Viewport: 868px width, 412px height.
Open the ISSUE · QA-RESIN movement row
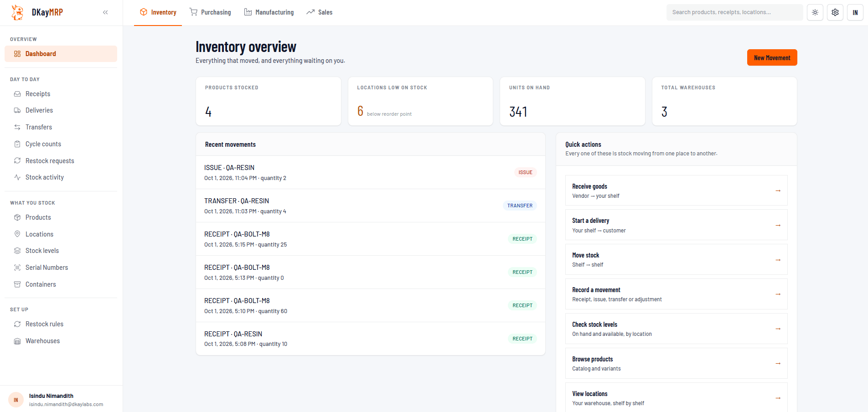[371, 172]
